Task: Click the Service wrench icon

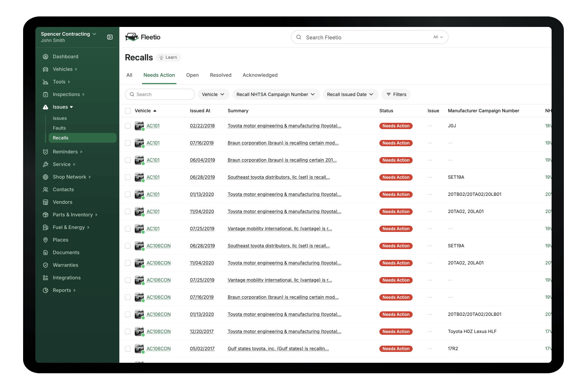Action: coord(45,164)
